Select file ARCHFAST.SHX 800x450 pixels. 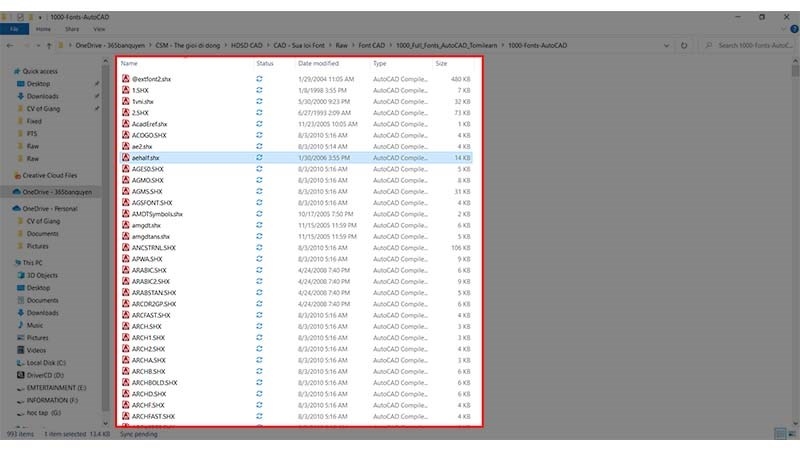pos(153,416)
